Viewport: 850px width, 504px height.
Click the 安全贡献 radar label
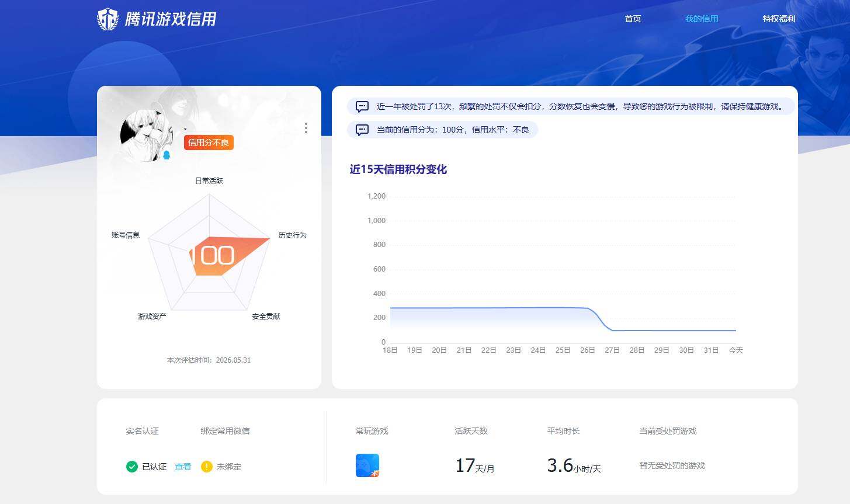[266, 316]
